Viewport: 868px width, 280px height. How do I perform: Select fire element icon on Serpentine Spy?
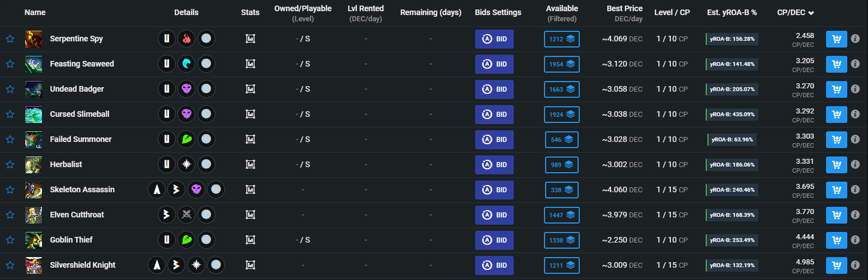[186, 39]
